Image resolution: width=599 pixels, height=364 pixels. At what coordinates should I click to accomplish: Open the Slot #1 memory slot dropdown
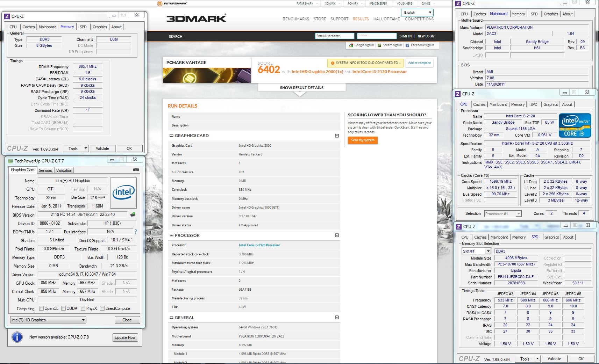477,251
